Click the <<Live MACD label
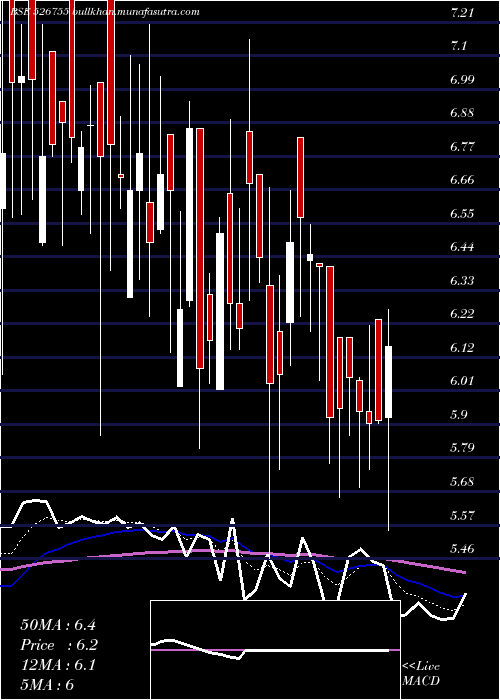Image resolution: width=500 pixels, height=700 pixels. pyautogui.click(x=421, y=674)
